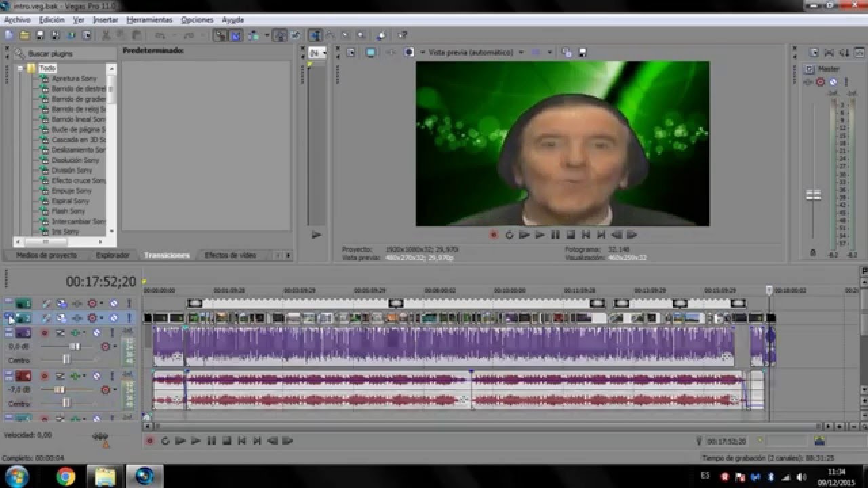Undo the last action in the toolbar
Viewport: 868px width, 488px height.
click(x=161, y=35)
